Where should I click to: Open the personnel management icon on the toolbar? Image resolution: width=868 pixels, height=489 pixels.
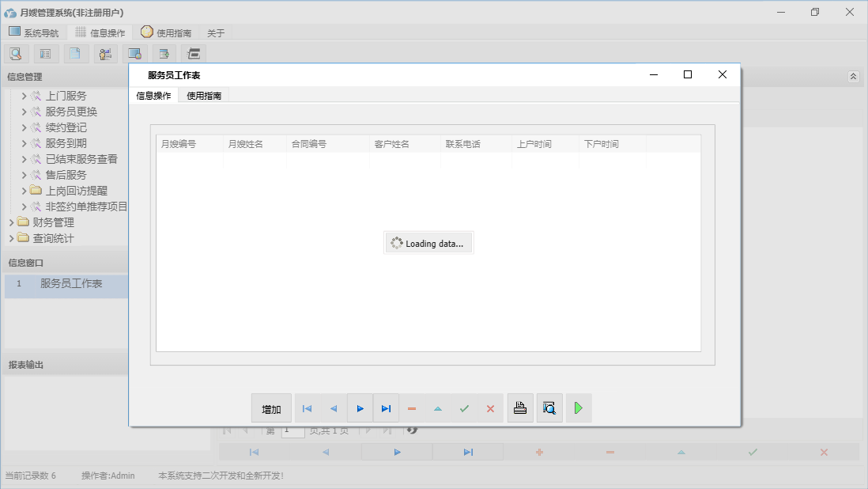105,53
